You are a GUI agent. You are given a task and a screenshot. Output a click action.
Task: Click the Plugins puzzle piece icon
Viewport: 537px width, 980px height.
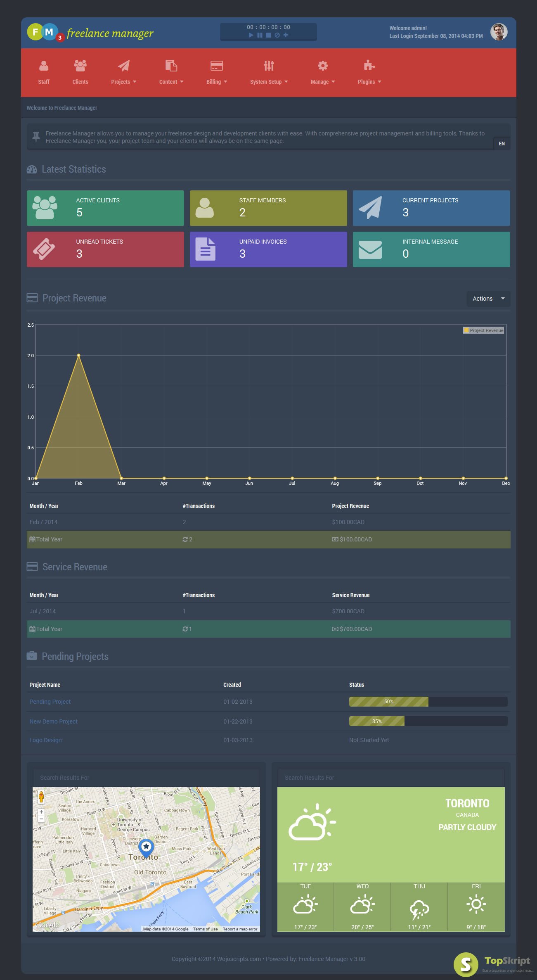(369, 66)
